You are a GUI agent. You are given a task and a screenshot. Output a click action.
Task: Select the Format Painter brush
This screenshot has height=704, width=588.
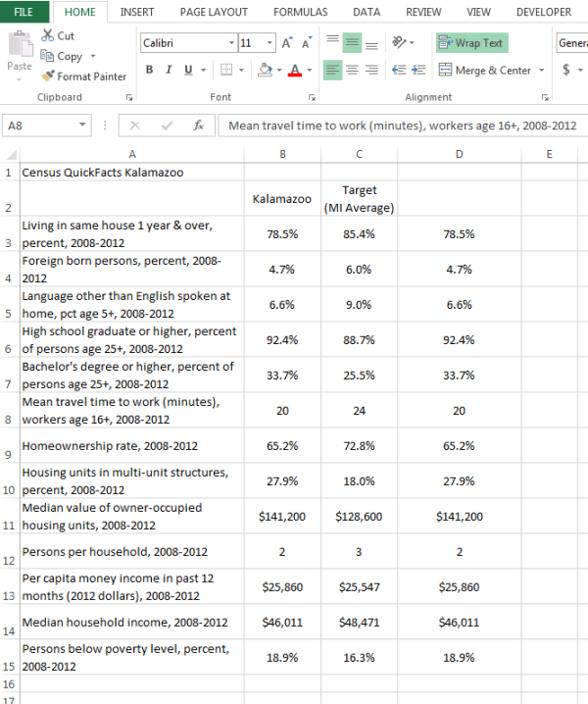click(48, 75)
